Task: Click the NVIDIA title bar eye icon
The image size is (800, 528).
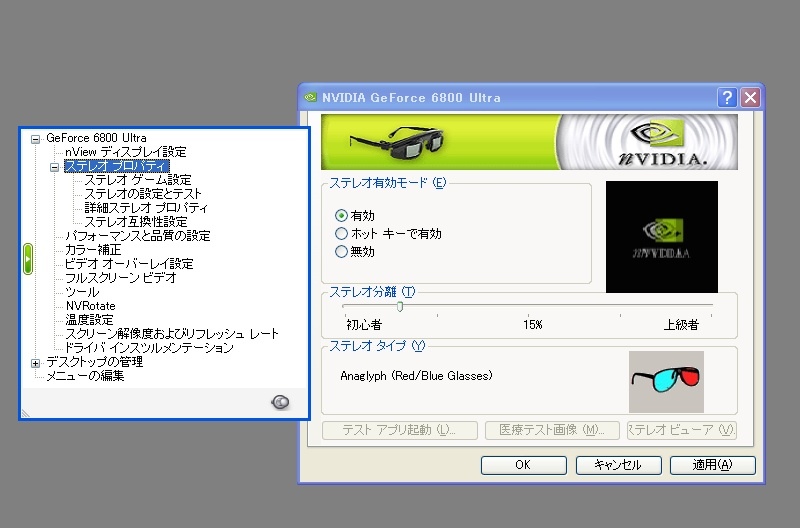Action: point(310,97)
